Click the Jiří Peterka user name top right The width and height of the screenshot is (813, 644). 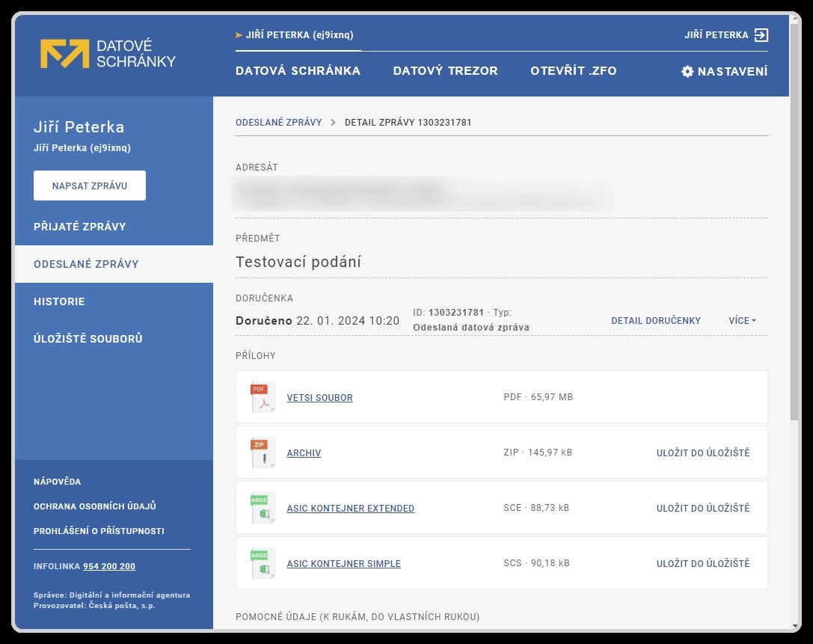(x=716, y=34)
